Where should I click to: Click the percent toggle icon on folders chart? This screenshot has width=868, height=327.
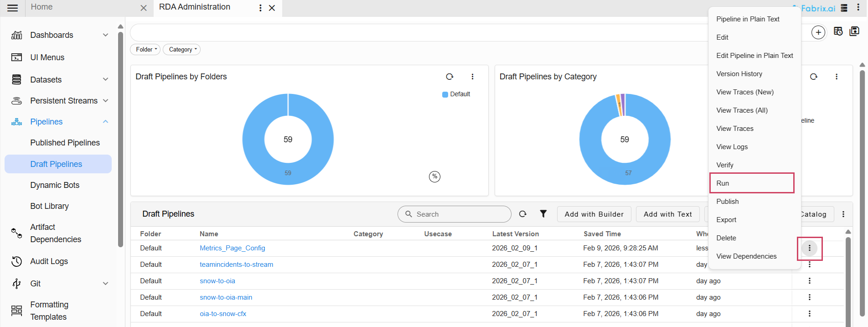tap(434, 176)
